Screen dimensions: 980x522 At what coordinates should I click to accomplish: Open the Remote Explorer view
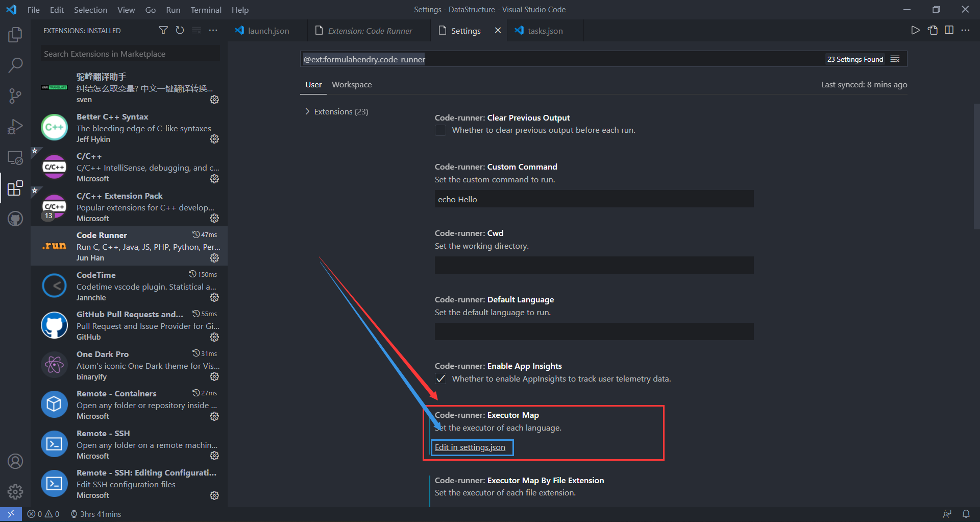click(15, 158)
